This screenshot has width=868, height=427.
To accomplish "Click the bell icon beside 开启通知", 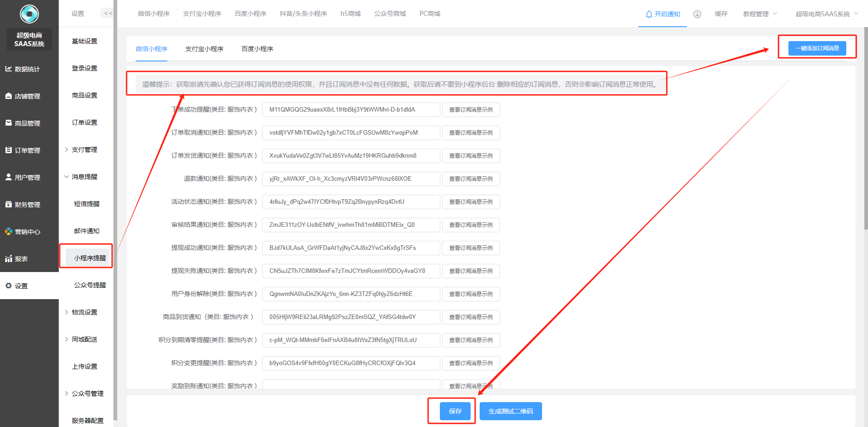I will (x=649, y=14).
